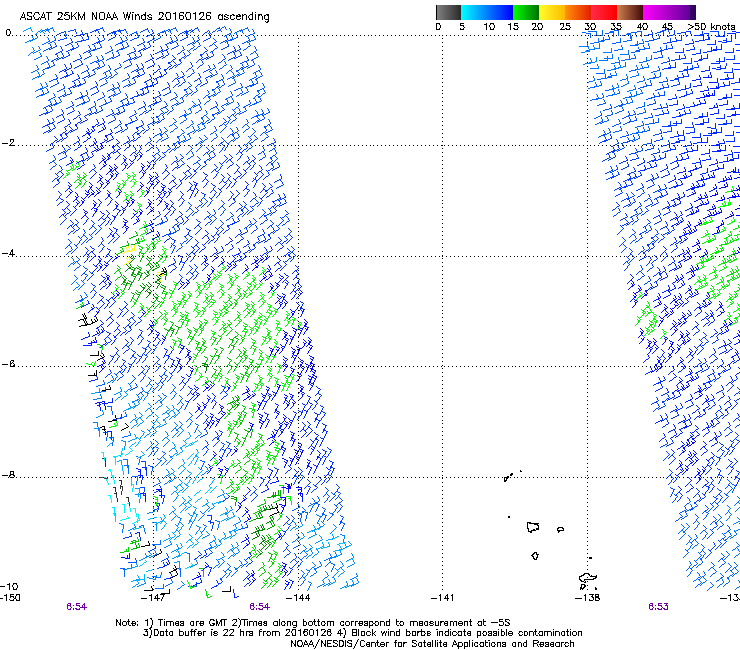Click the NOAA/NESDIS Center for Satellite Applications credit

tap(432, 644)
